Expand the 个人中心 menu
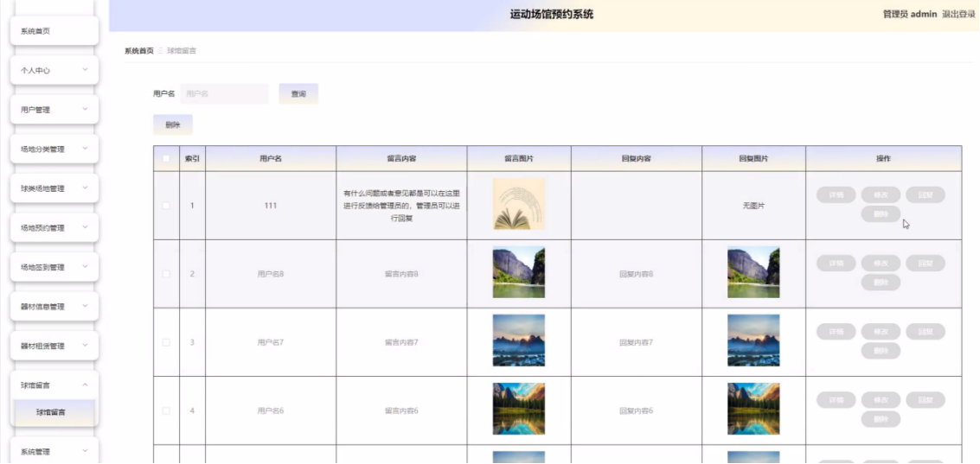The height and width of the screenshot is (464, 980). (x=54, y=71)
